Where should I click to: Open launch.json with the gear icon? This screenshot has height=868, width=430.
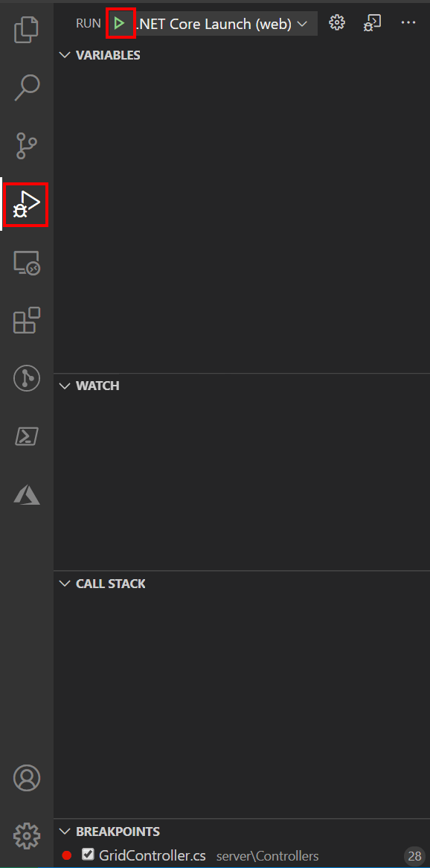(x=337, y=22)
